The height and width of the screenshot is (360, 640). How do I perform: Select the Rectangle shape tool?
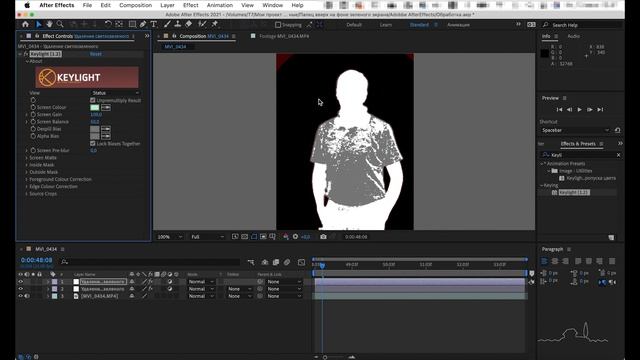coord(132,24)
